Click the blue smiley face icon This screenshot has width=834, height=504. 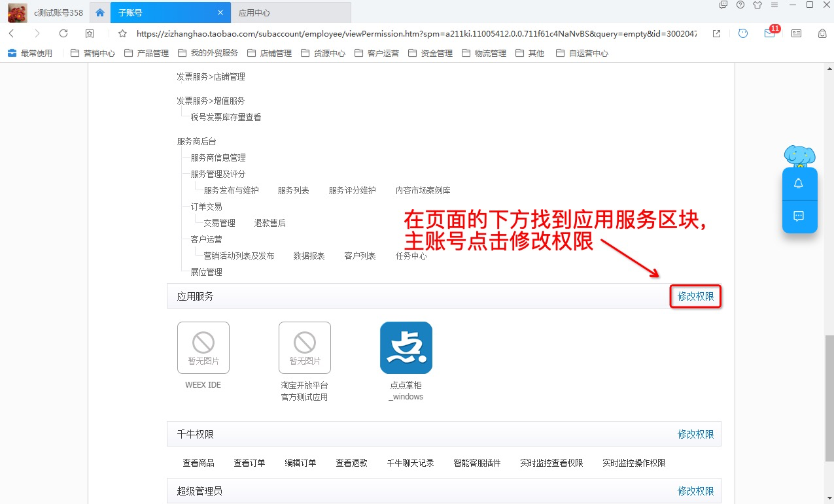743,33
